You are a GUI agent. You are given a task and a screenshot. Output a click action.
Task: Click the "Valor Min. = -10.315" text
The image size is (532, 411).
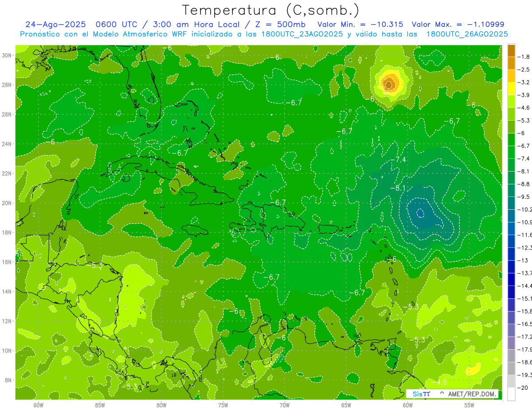pos(360,24)
